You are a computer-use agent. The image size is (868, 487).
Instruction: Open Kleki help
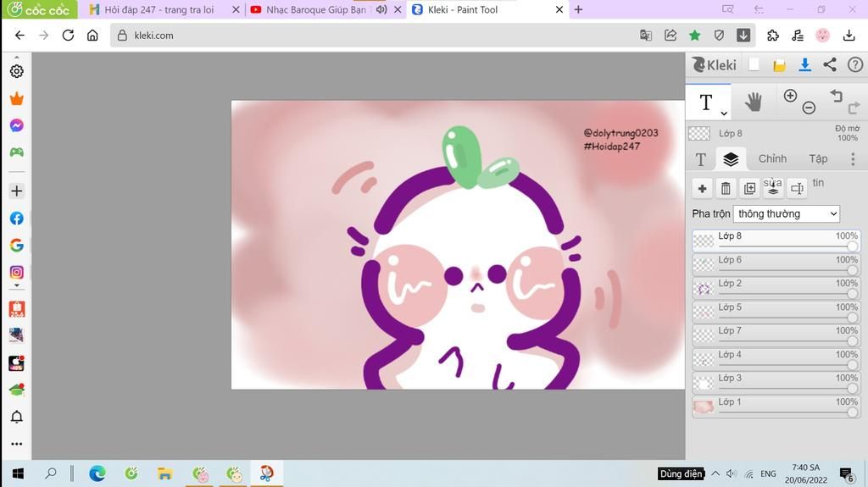854,64
